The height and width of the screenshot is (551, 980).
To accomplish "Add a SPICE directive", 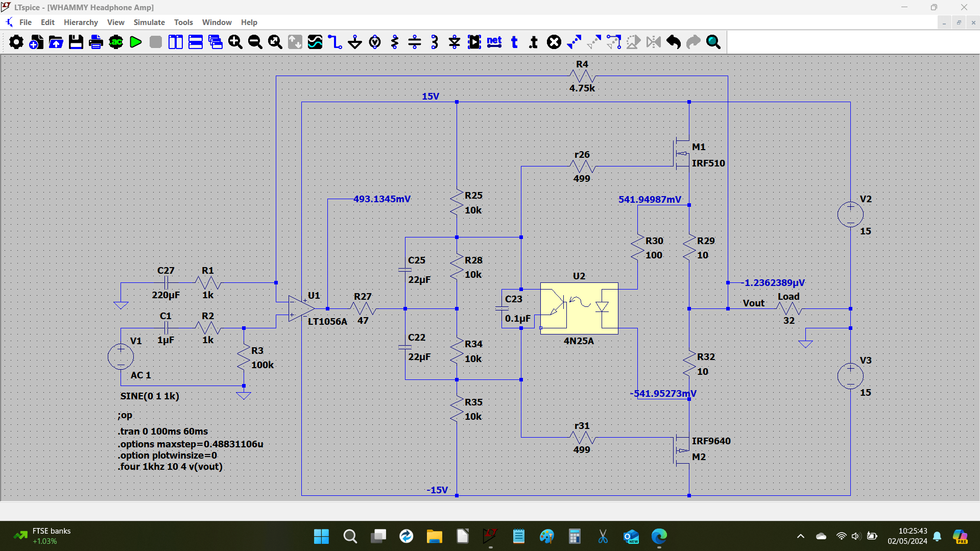I will coord(534,42).
